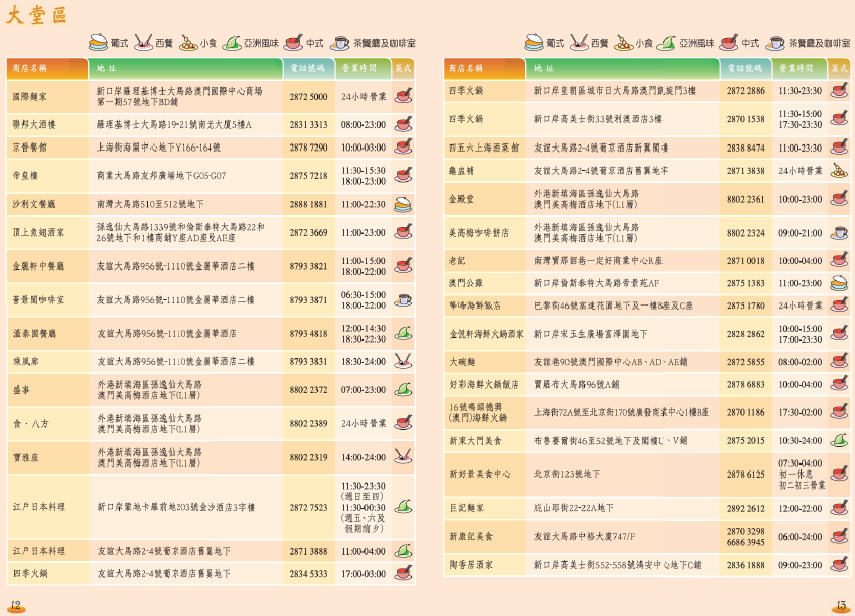The height and width of the screenshot is (616, 855).
Task: Click the restaurant name 陶香居酒家
Action: [x=469, y=565]
